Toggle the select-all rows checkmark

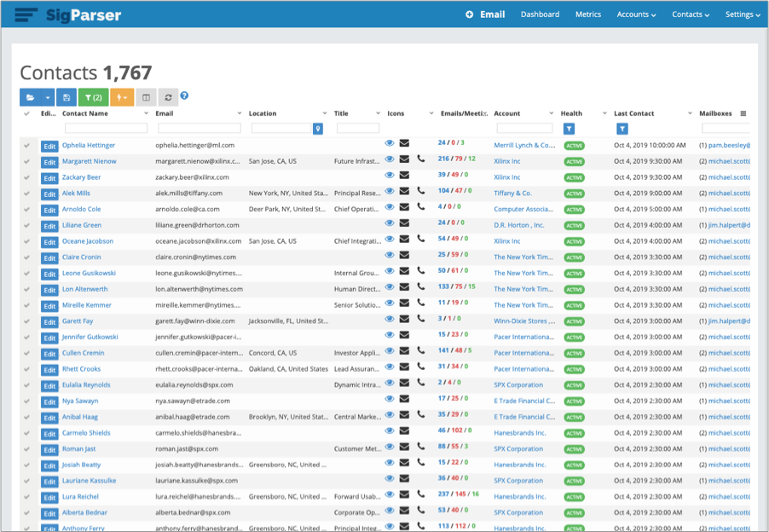(27, 113)
